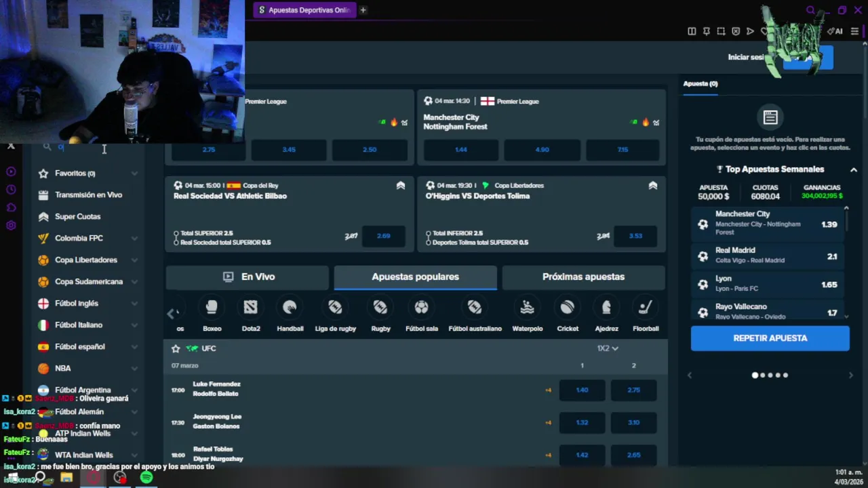Open Spotify from the taskbar

point(146,478)
